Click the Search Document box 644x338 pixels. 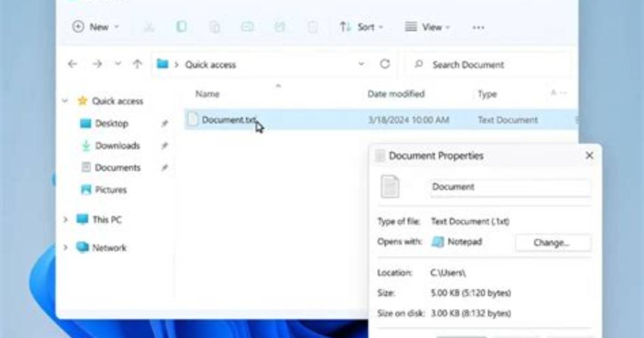coord(488,65)
